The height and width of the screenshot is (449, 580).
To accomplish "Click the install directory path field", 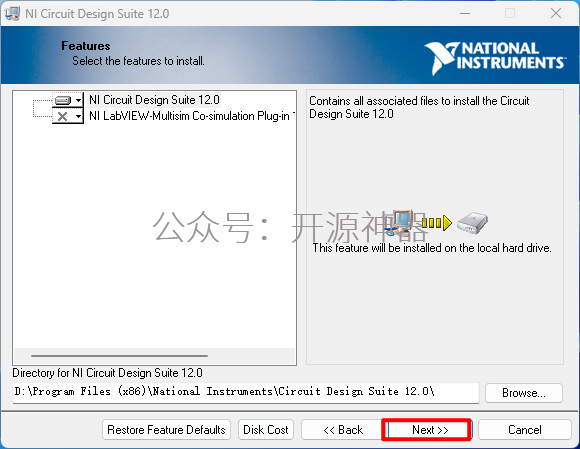I will (246, 392).
